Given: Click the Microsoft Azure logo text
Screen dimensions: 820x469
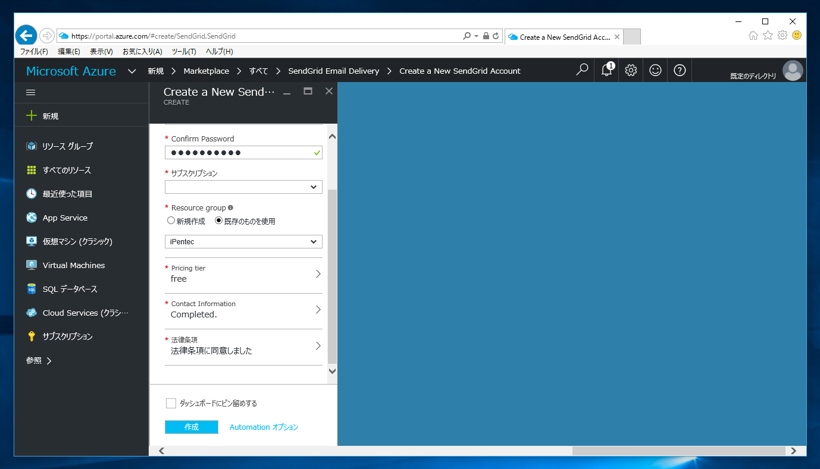Looking at the screenshot, I should (71, 71).
